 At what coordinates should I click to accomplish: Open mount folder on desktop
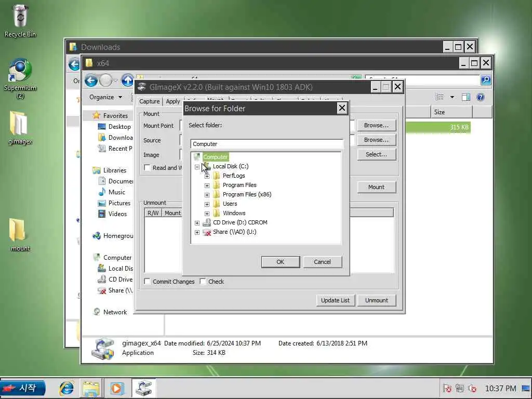click(20, 235)
